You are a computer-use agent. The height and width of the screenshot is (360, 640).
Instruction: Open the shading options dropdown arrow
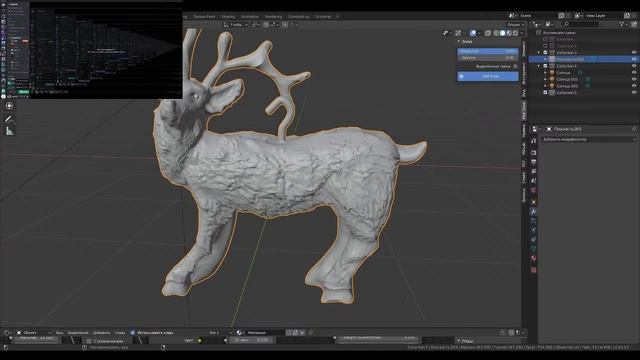point(522,33)
